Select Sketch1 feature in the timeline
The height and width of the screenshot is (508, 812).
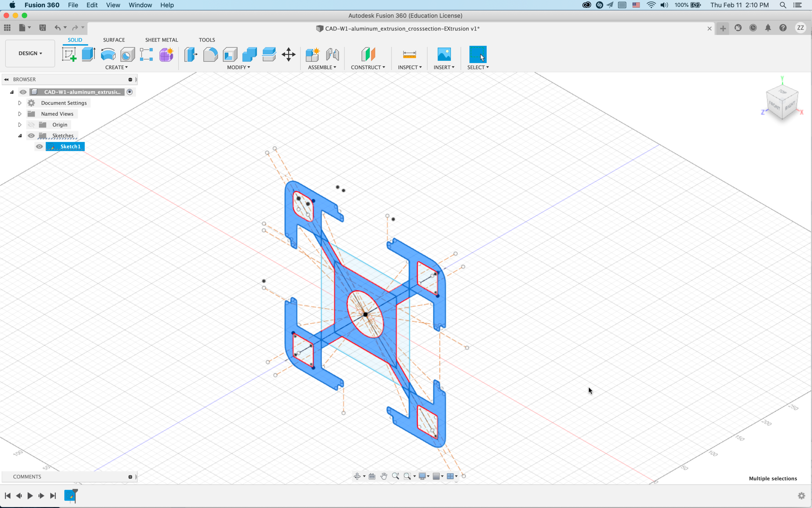coord(70,495)
